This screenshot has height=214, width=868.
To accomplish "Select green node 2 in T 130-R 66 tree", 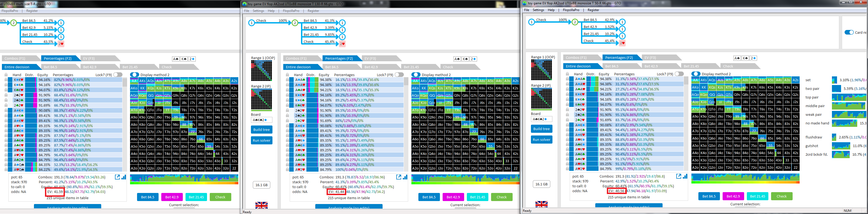I will coord(295,23).
